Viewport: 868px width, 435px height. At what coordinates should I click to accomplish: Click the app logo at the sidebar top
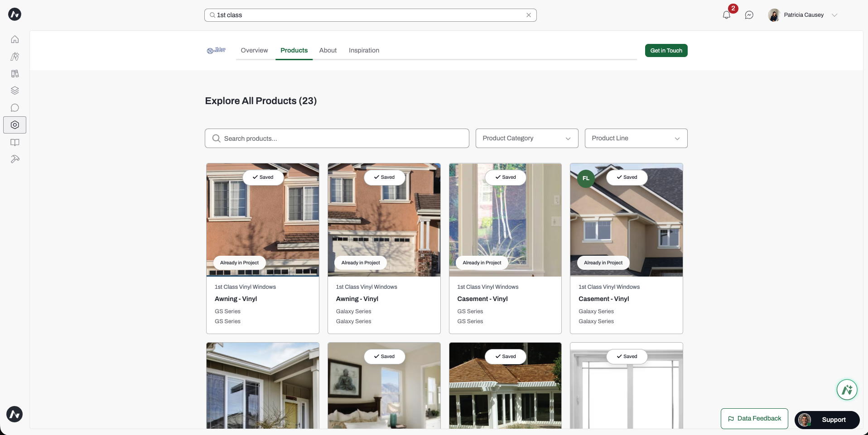(14, 14)
